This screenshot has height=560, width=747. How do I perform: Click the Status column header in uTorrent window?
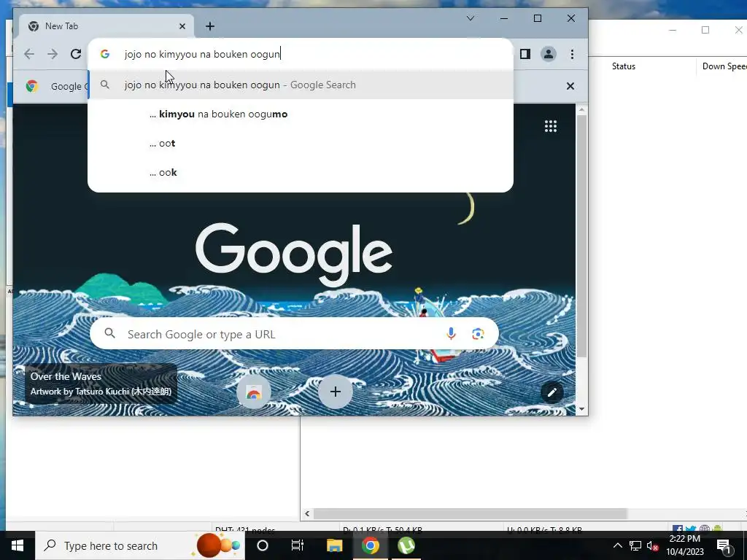624,66
